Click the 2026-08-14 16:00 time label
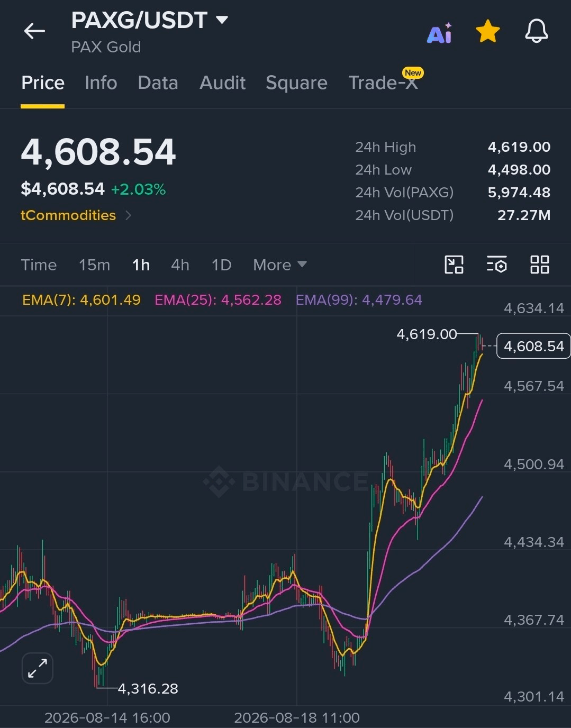The width and height of the screenshot is (571, 728). pyautogui.click(x=107, y=718)
